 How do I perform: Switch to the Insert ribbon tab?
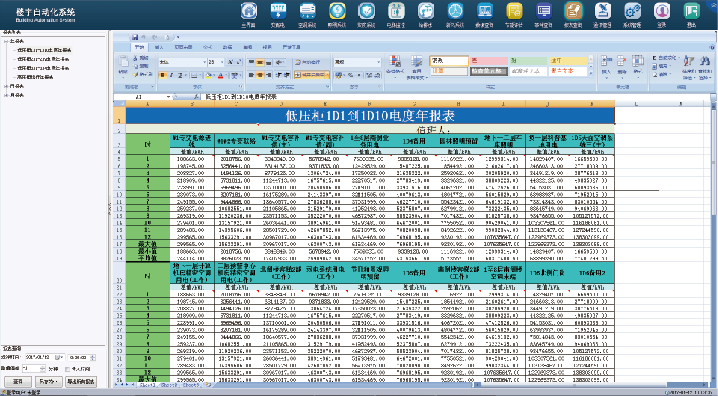(158, 47)
